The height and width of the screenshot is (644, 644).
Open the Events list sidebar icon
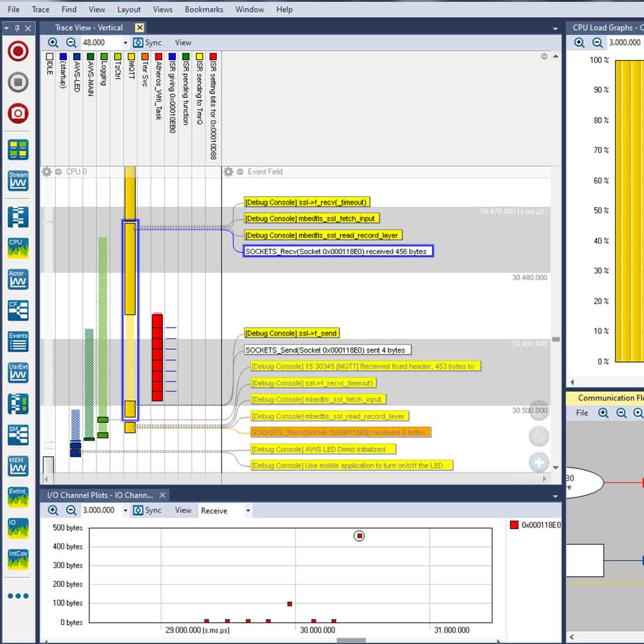pos(18,342)
